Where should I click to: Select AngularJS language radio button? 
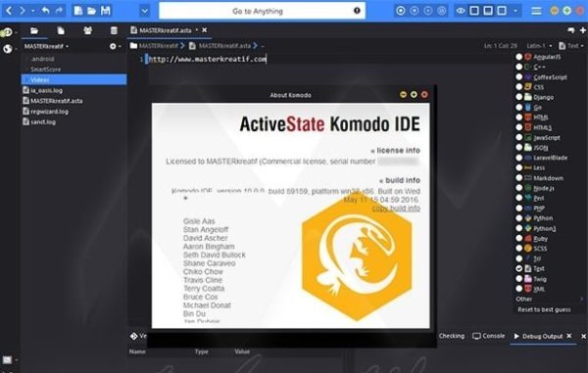519,57
